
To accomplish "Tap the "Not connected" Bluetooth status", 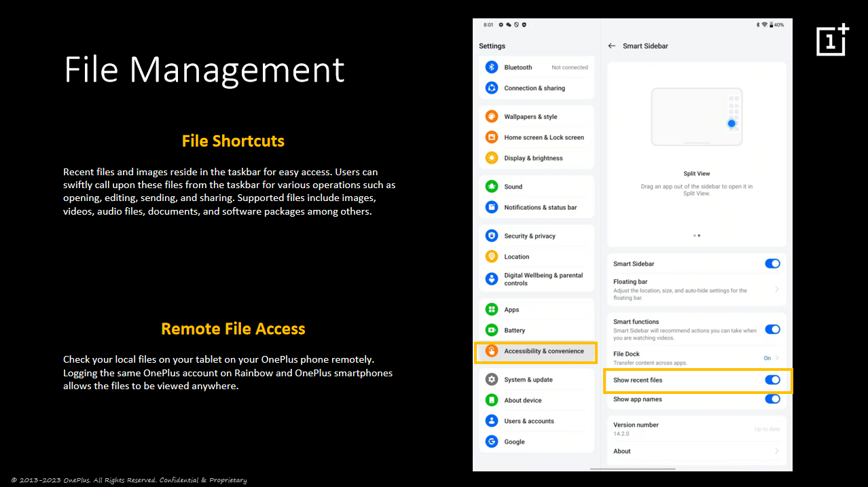I will click(570, 68).
